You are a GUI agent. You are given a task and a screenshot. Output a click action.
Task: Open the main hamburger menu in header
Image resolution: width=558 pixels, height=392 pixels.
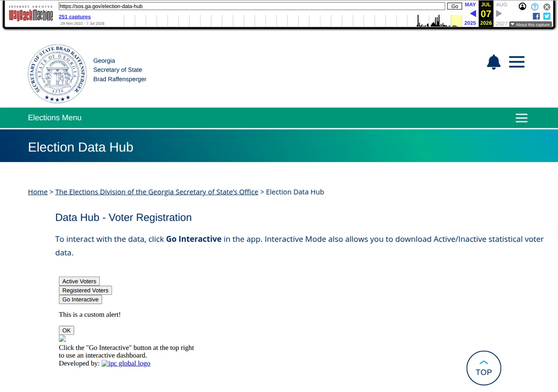click(x=517, y=62)
